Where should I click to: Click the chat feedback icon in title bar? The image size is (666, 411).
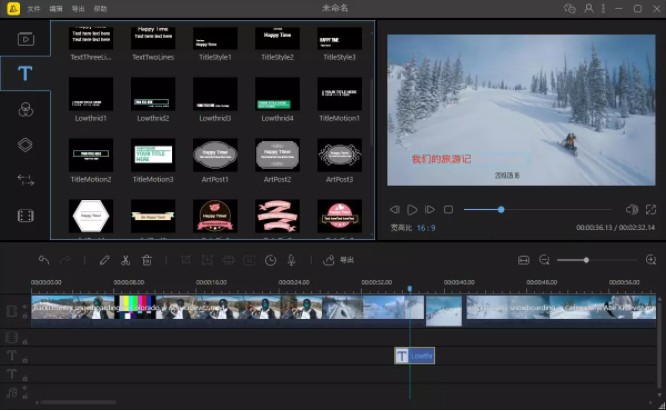coord(570,8)
